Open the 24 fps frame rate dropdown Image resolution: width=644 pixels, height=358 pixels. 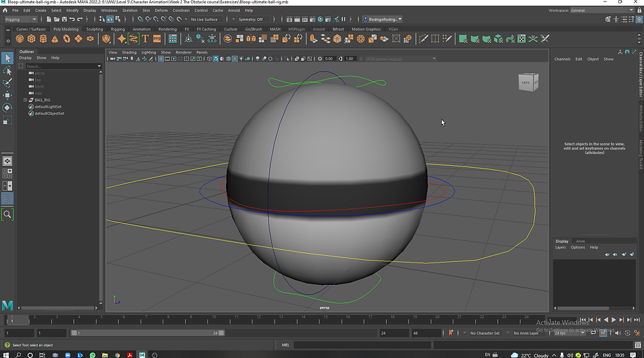(x=570, y=333)
